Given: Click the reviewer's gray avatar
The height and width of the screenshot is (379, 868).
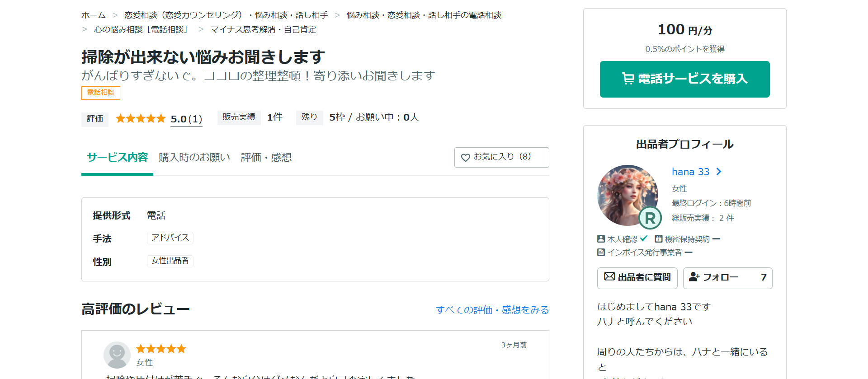Looking at the screenshot, I should point(117,355).
